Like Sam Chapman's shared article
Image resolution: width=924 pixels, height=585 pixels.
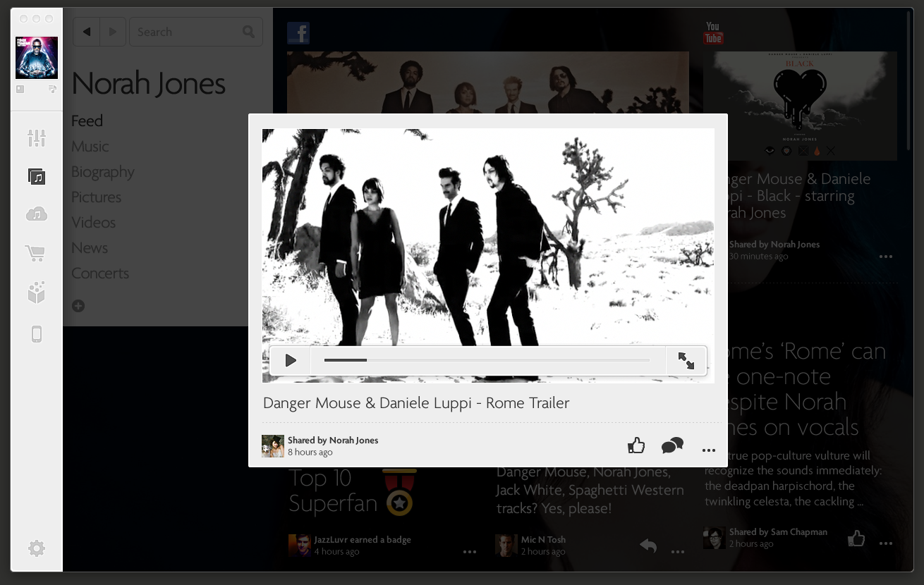pos(856,538)
